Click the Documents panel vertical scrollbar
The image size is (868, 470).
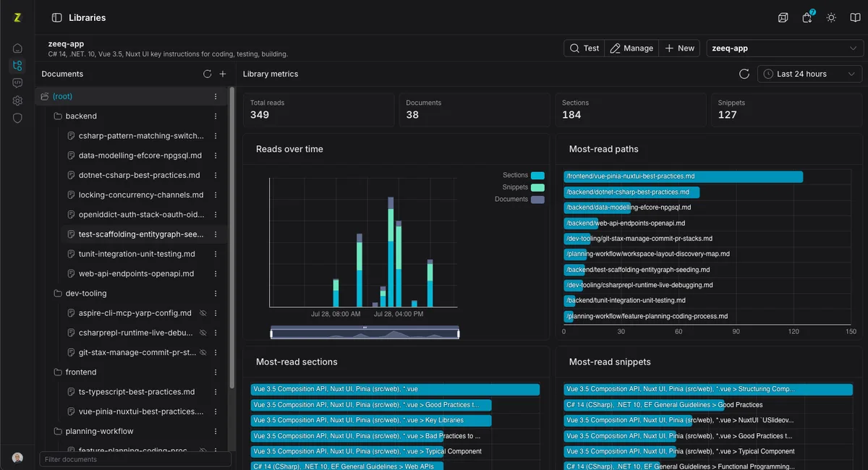click(x=232, y=238)
